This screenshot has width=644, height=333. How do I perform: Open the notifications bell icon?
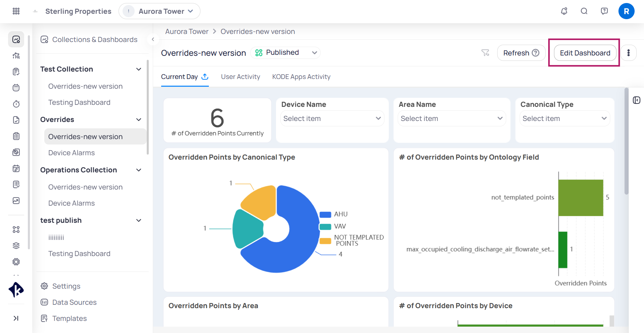(564, 11)
